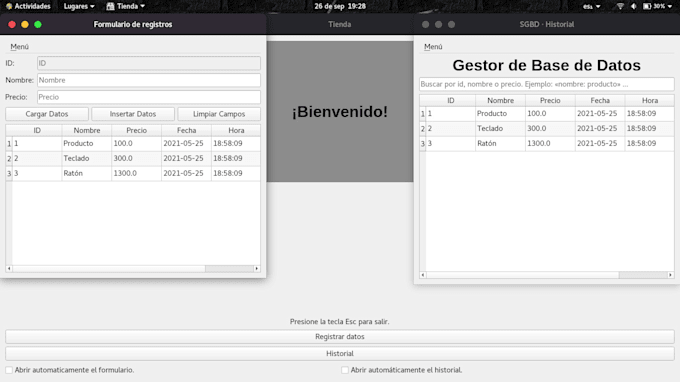Screen dimensions: 680x382
Task: Click the search field in Gestor de Base de Datos
Action: pos(547,84)
